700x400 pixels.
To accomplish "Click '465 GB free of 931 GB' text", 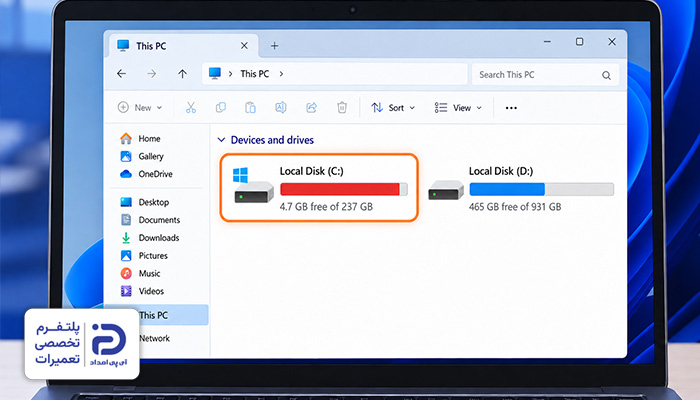I will (515, 207).
